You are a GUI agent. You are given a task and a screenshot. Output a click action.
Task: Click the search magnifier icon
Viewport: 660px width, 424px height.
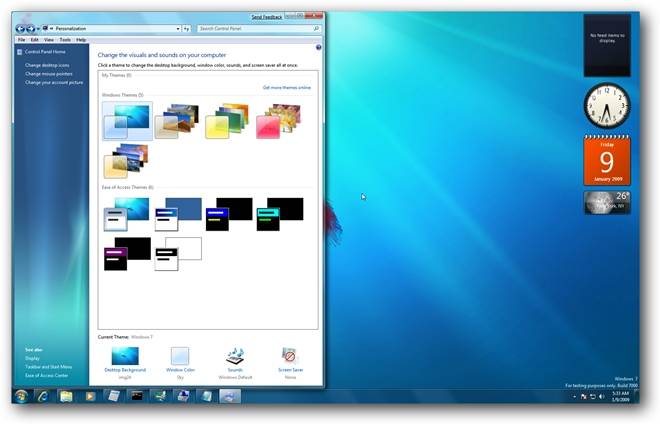pos(317,29)
